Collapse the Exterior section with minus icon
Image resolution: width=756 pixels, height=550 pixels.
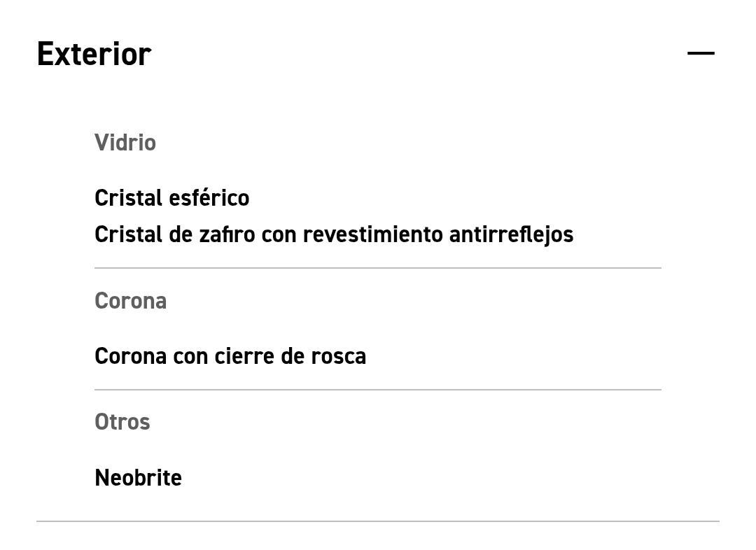[701, 53]
